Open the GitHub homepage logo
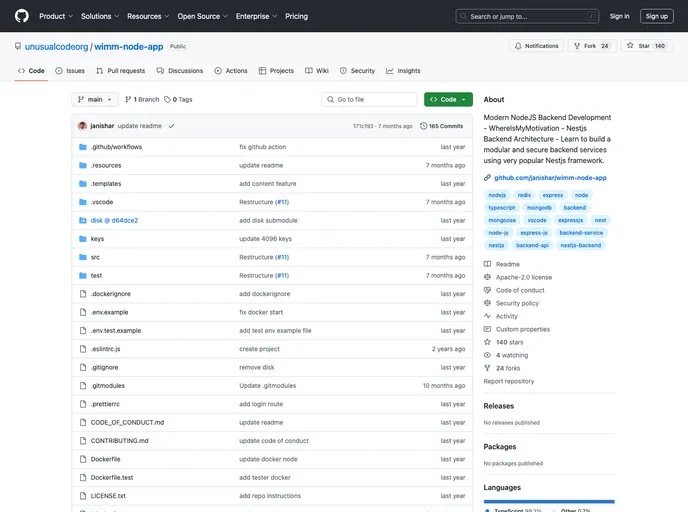688x512 pixels. (22, 16)
